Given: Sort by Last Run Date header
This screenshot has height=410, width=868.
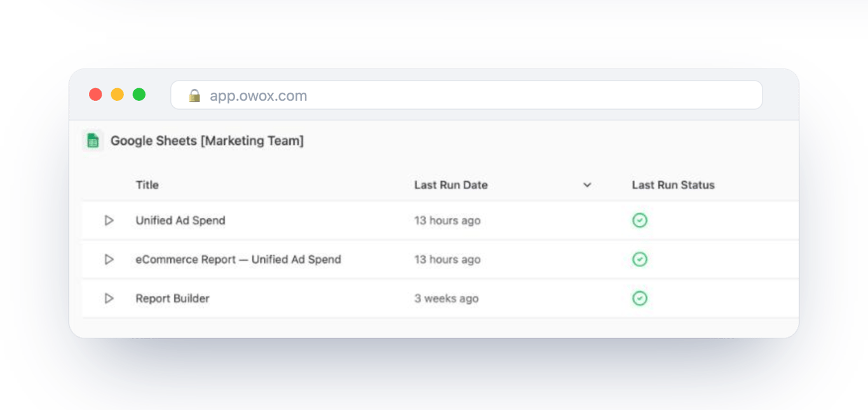Looking at the screenshot, I should 451,185.
